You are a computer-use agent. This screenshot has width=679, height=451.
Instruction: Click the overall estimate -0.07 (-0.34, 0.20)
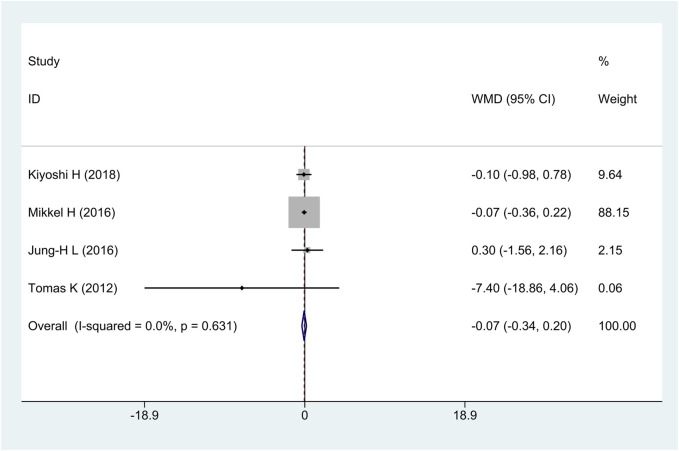pyautogui.click(x=521, y=326)
